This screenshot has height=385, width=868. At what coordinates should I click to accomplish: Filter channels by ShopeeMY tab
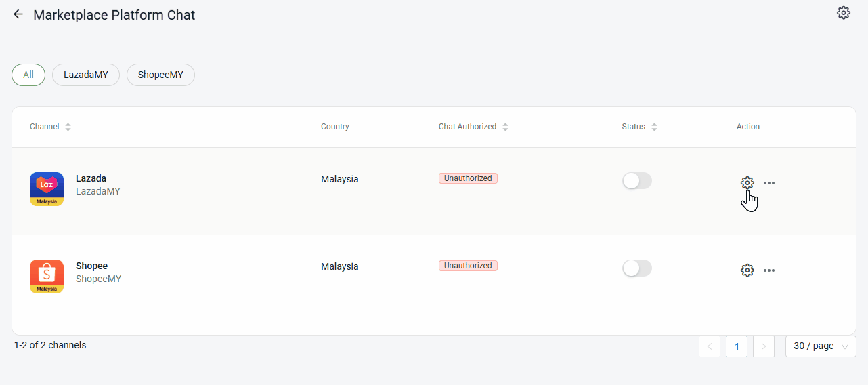(x=160, y=75)
